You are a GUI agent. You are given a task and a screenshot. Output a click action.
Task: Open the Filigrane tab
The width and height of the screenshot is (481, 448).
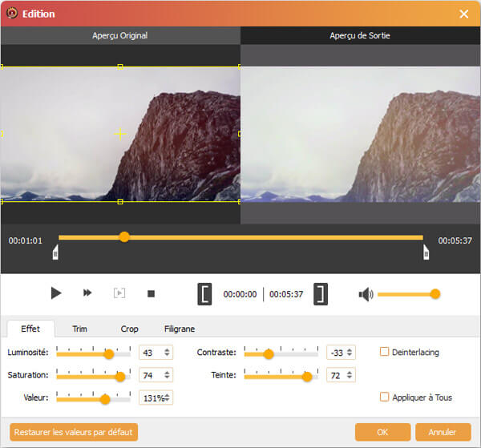click(x=179, y=329)
